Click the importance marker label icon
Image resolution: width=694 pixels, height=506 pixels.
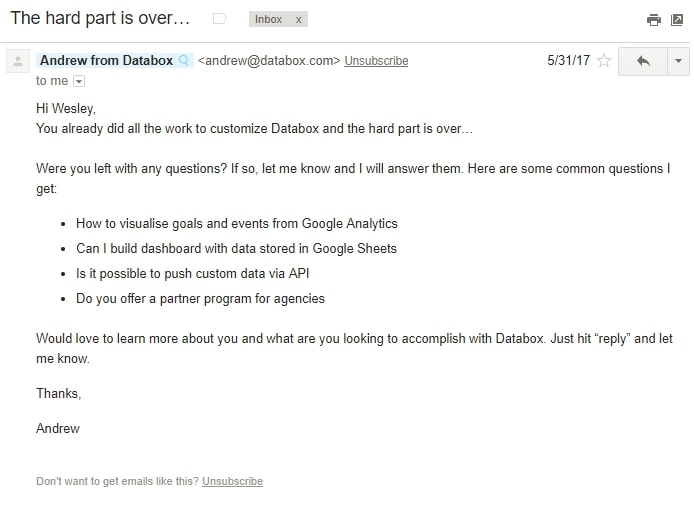221,19
